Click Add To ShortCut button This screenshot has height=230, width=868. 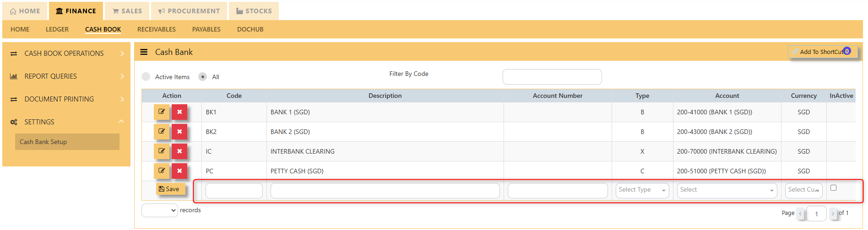(x=822, y=52)
